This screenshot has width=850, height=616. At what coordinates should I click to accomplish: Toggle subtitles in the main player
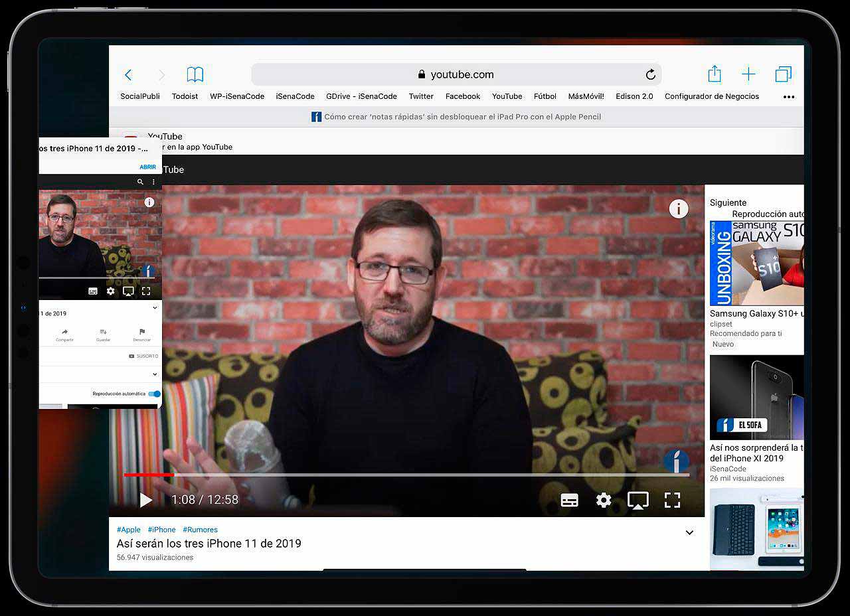pyautogui.click(x=570, y=500)
